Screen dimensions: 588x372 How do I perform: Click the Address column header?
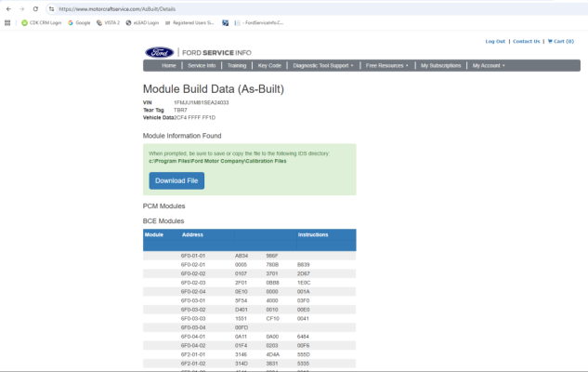(x=192, y=234)
